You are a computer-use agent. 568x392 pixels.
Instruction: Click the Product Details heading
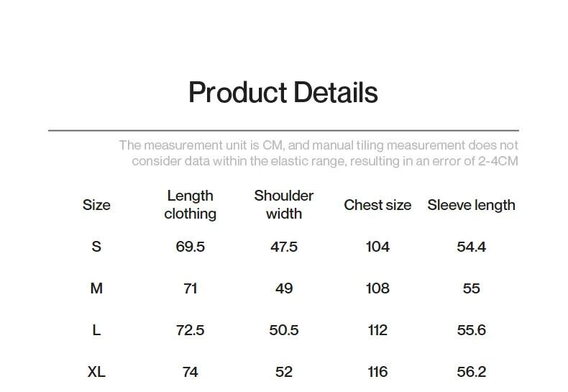[283, 93]
